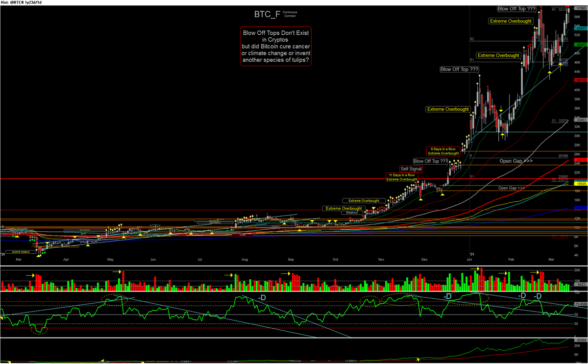Image resolution: width=588 pixels, height=364 pixels.
Task: Click 'Blow Off Top ???' label near 58K
Action: pos(516,8)
